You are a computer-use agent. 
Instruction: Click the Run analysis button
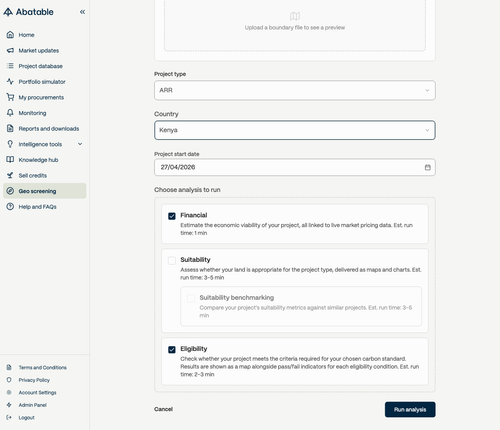[x=410, y=409]
